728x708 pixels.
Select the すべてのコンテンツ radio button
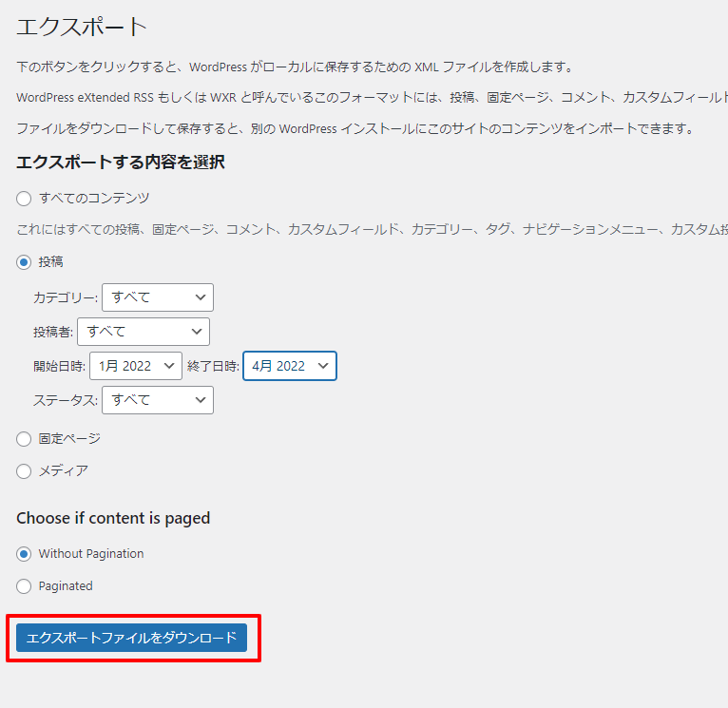tap(25, 199)
